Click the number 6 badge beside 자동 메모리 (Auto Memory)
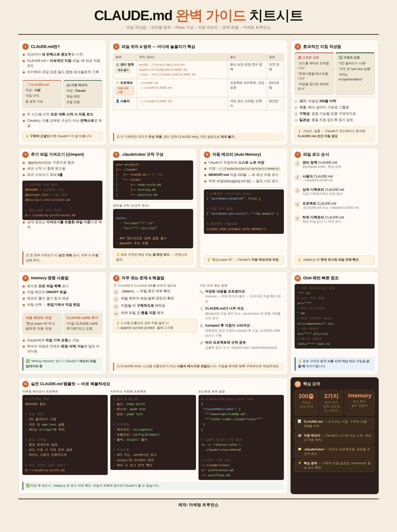397x532 pixels. coord(207,154)
